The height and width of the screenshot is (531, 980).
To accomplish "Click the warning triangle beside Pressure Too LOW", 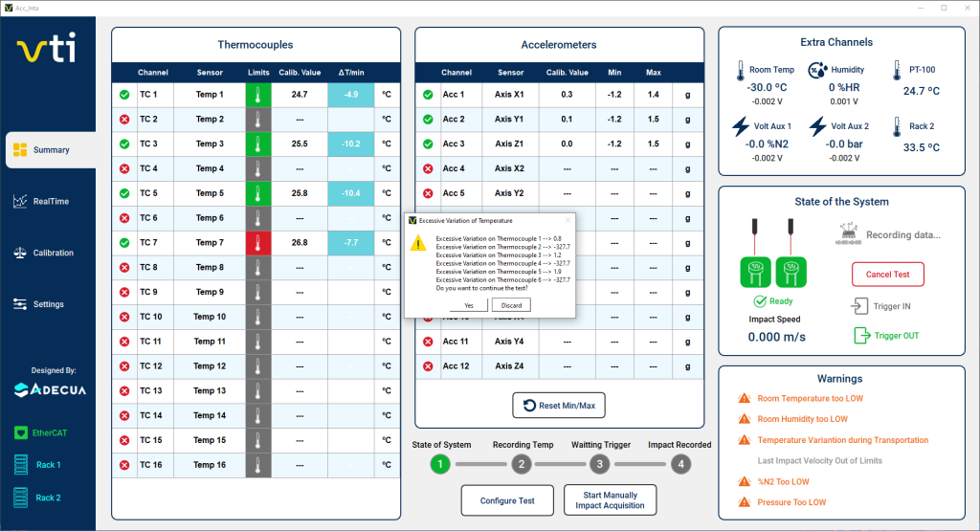I will pos(744,502).
